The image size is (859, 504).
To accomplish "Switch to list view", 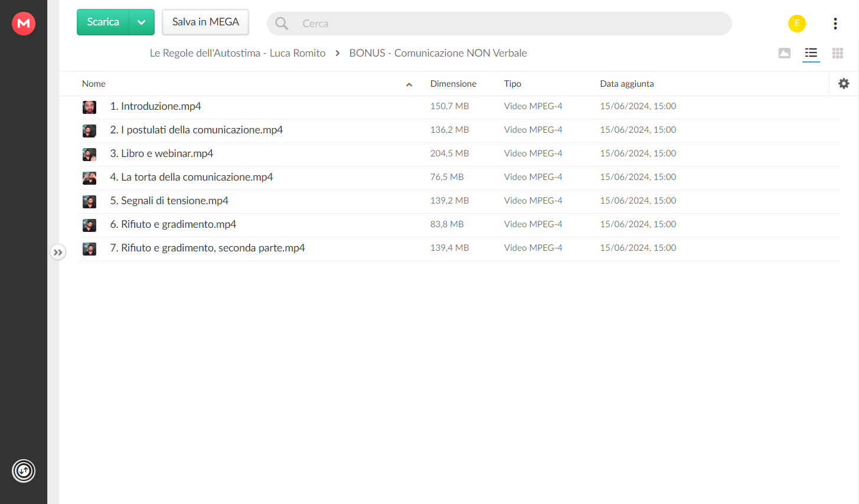I will [811, 53].
